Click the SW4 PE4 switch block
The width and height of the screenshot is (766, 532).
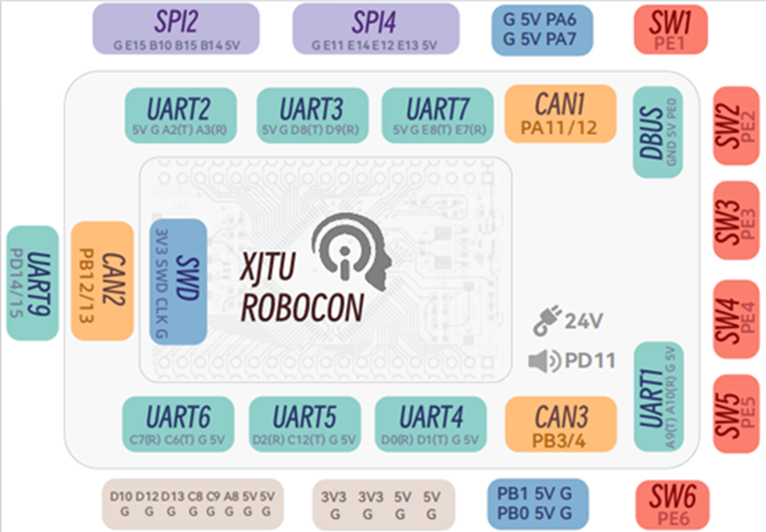[x=735, y=319]
